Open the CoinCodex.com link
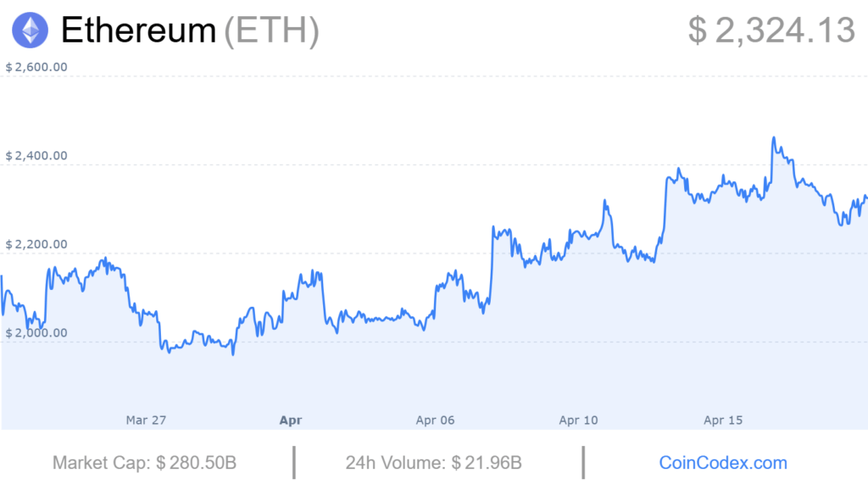 [x=723, y=463]
